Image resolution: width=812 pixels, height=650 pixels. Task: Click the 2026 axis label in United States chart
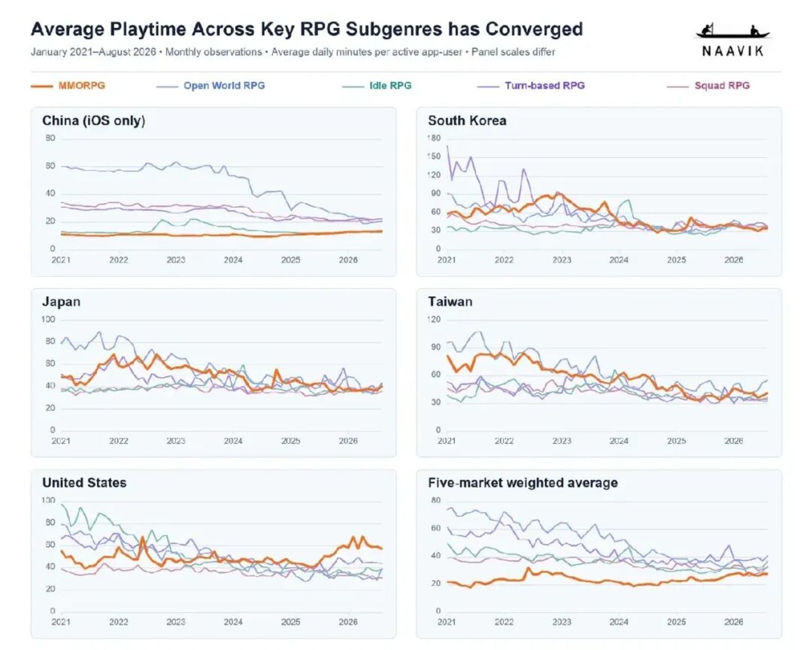click(348, 622)
